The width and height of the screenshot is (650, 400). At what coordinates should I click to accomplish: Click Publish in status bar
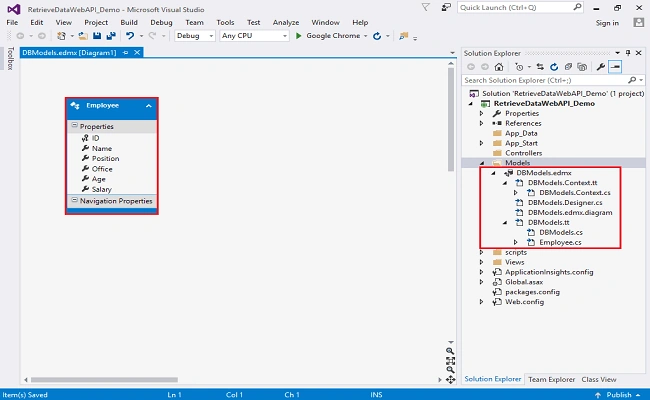[x=618, y=395]
